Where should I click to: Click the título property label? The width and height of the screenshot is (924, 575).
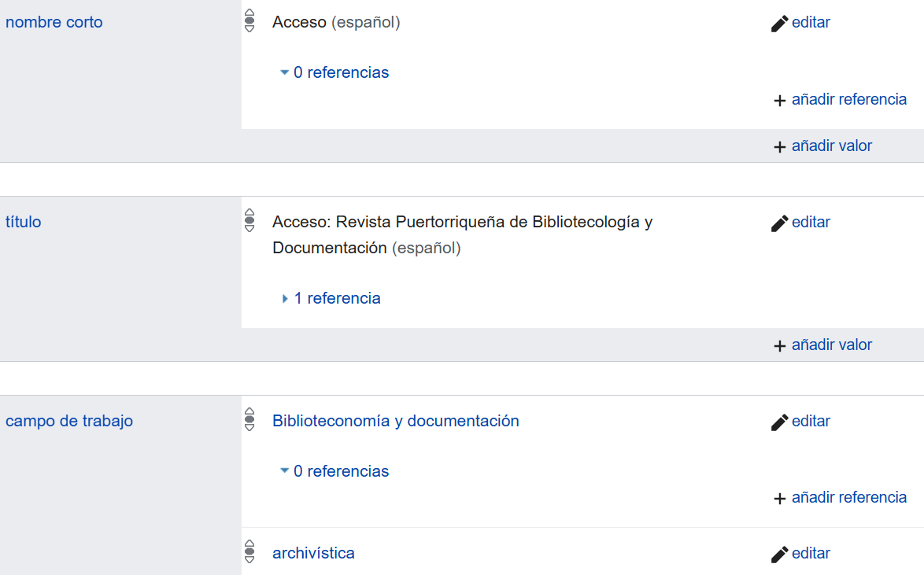pyautogui.click(x=23, y=222)
